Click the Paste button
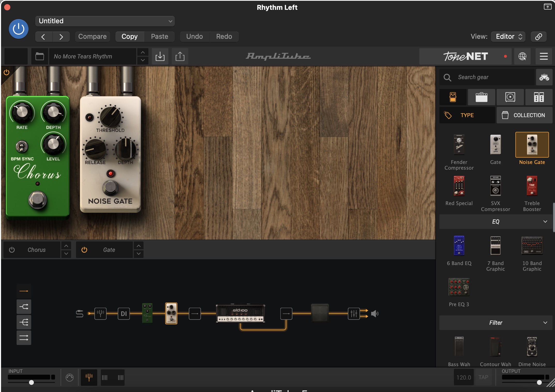Image resolution: width=555 pixels, height=392 pixels. pos(160,36)
